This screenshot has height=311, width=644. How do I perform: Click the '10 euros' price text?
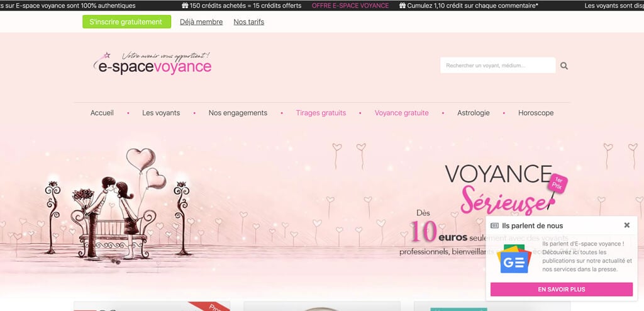click(x=438, y=233)
